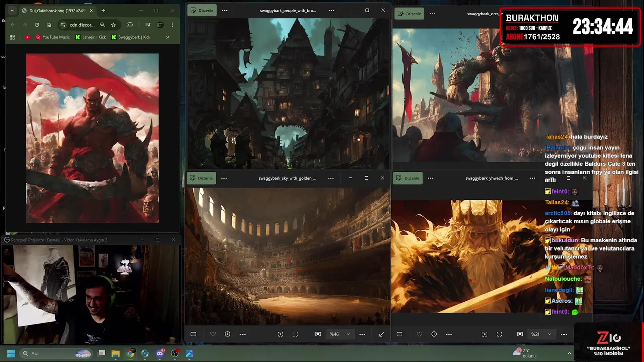Select the Dul_Gafafaorok.png browser tab

pyautogui.click(x=57, y=11)
